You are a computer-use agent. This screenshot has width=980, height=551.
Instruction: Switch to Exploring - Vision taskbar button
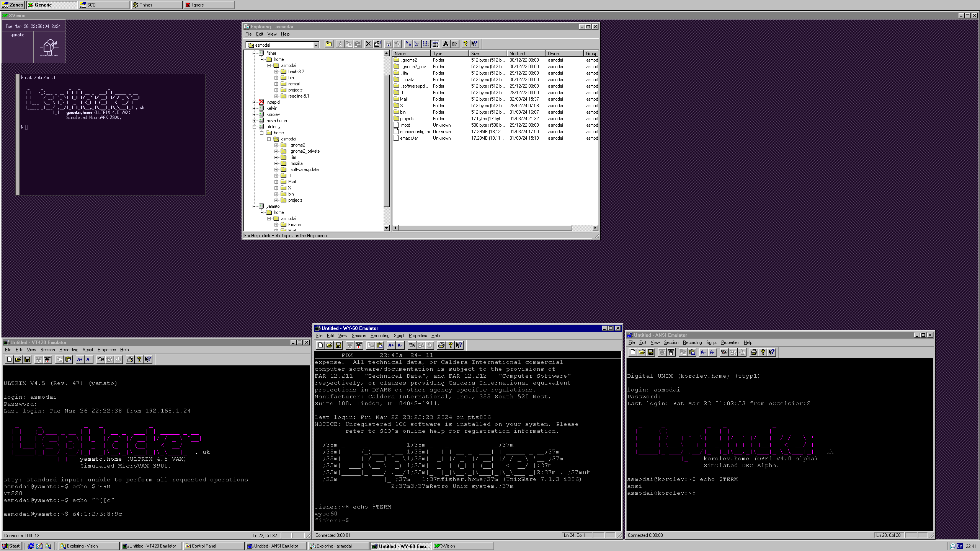point(89,546)
